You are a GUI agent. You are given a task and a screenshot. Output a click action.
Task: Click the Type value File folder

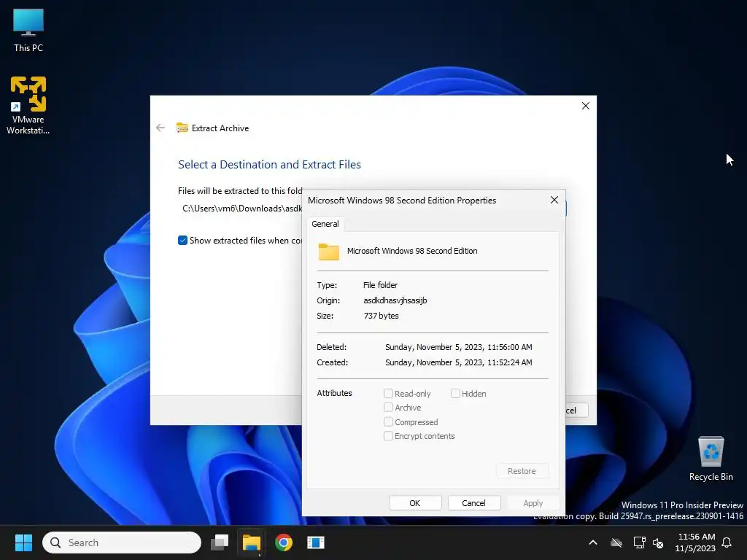pos(380,285)
